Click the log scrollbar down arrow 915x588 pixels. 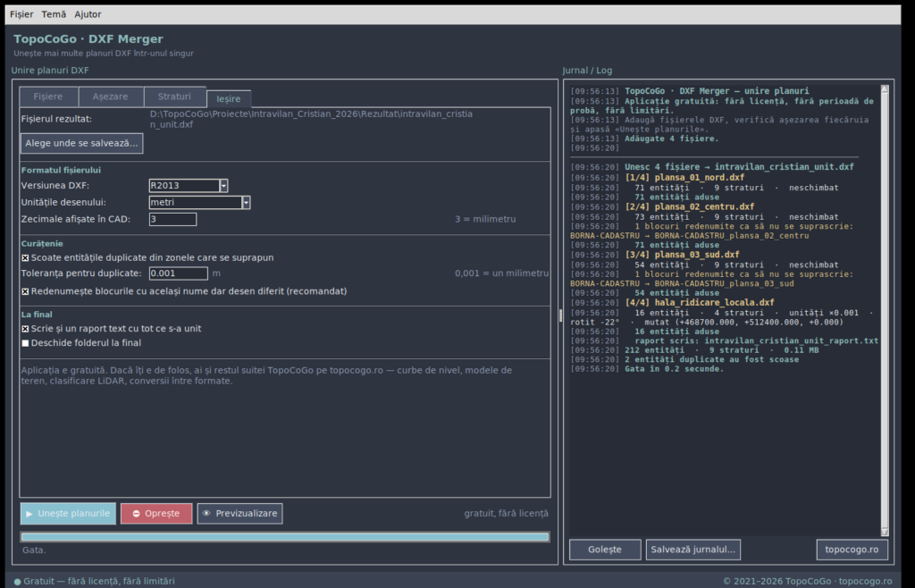(x=885, y=532)
